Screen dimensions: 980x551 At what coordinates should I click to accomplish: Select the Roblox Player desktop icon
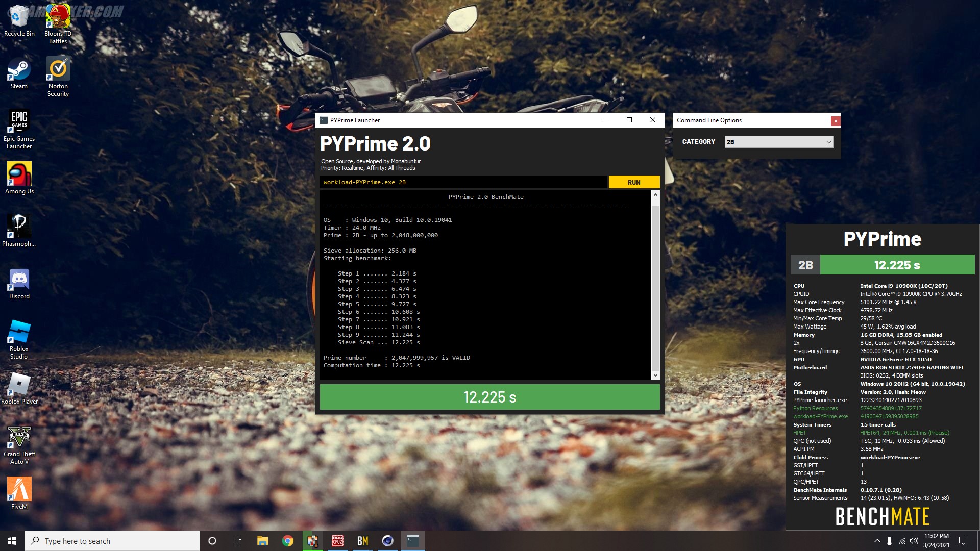click(x=19, y=388)
